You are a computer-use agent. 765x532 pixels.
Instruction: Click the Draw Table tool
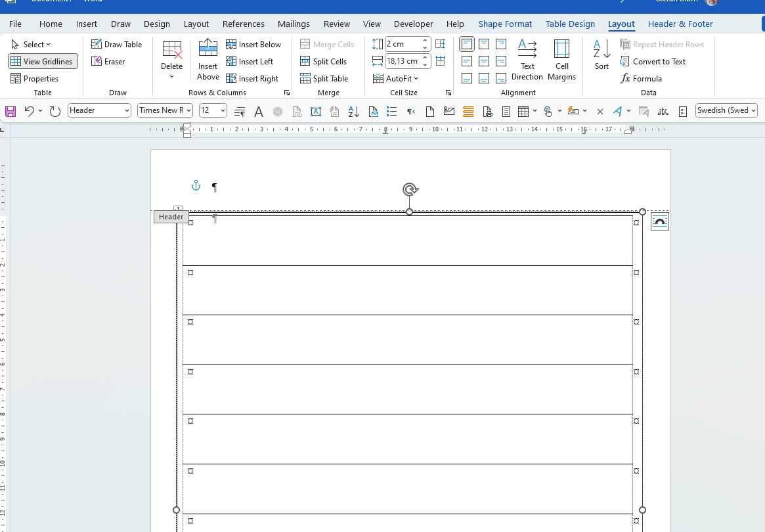point(117,45)
